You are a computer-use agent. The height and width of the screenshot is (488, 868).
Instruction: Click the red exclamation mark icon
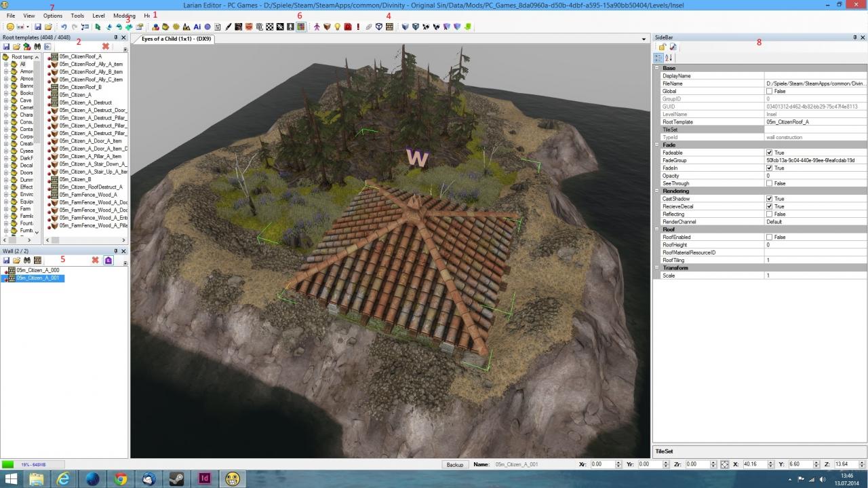click(358, 26)
